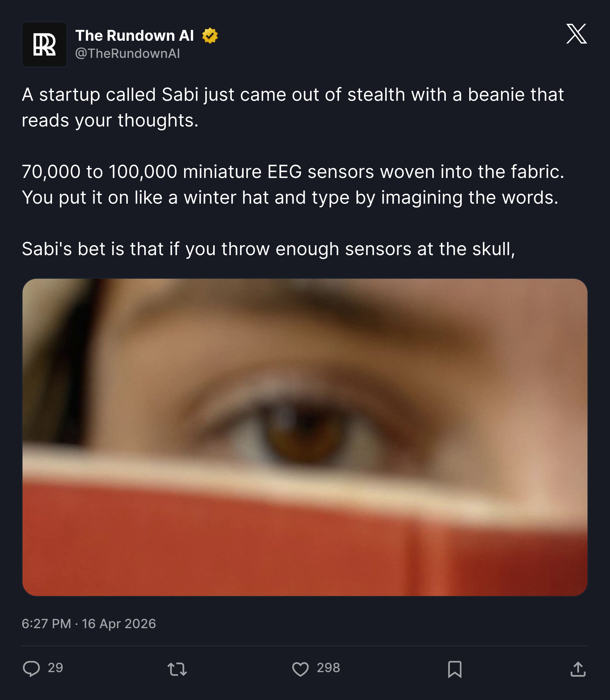Screen dimensions: 610x700
Task: Open The Rundown AI display name
Action: click(x=135, y=36)
